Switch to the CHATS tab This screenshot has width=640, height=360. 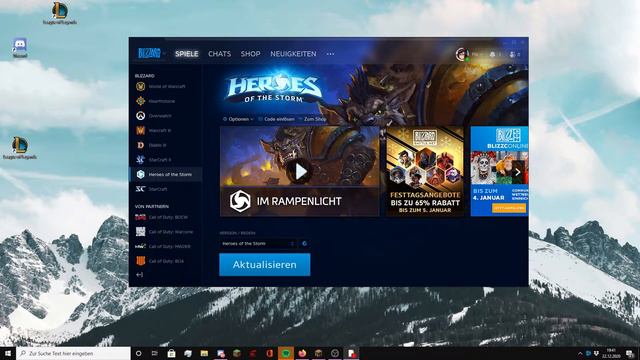pyautogui.click(x=220, y=54)
